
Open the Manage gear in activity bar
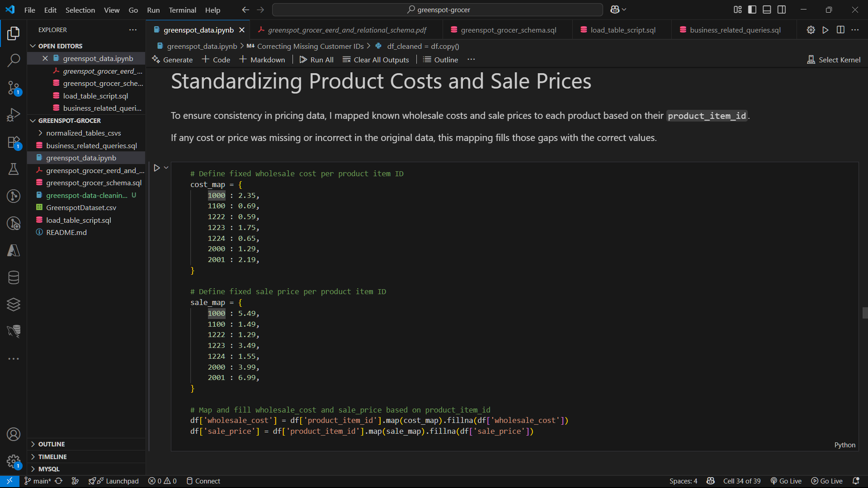tap(14, 461)
